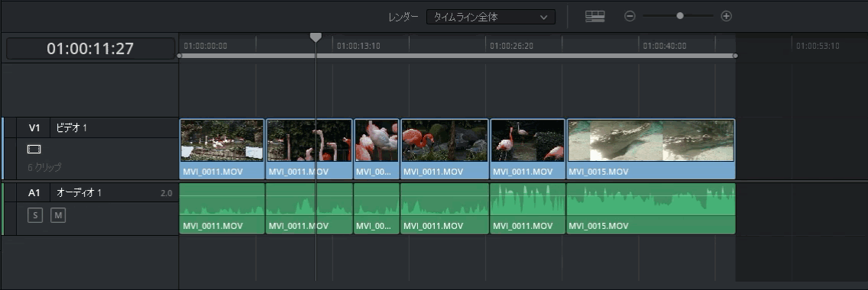Image resolution: width=868 pixels, height=290 pixels.
Task: Select the second video clip with flamingo neck
Action: pyautogui.click(x=309, y=149)
